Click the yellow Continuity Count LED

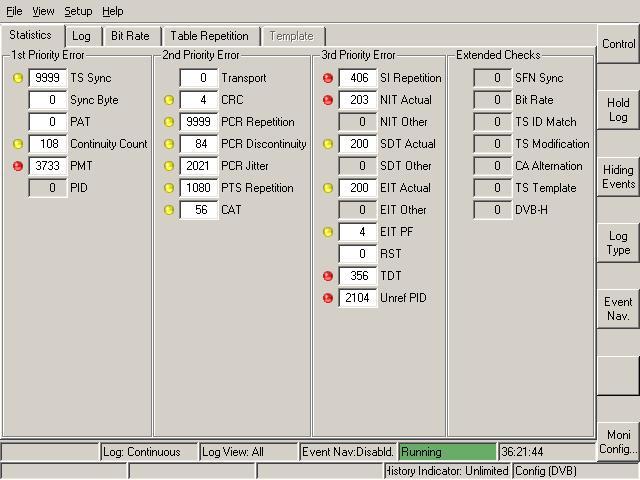point(18,144)
